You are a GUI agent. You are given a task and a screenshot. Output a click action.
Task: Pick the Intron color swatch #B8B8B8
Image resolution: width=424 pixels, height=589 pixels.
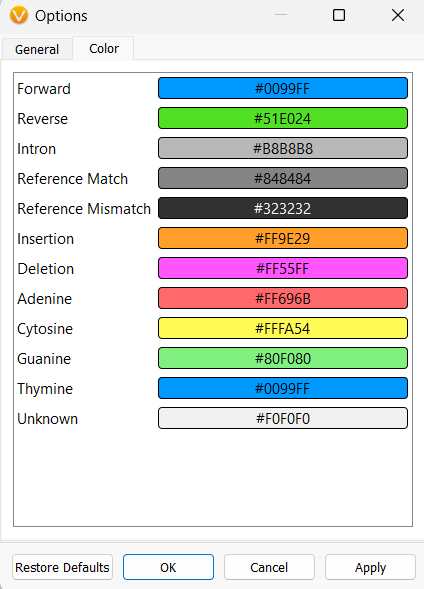(283, 148)
